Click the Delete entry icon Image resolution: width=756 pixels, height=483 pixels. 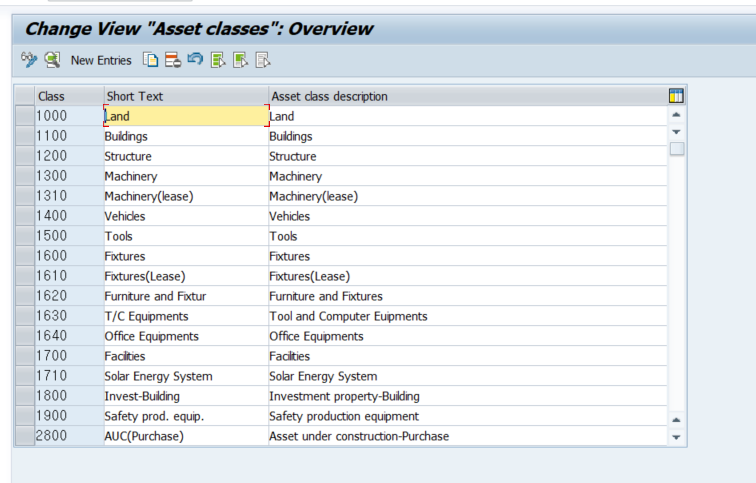pyautogui.click(x=173, y=60)
